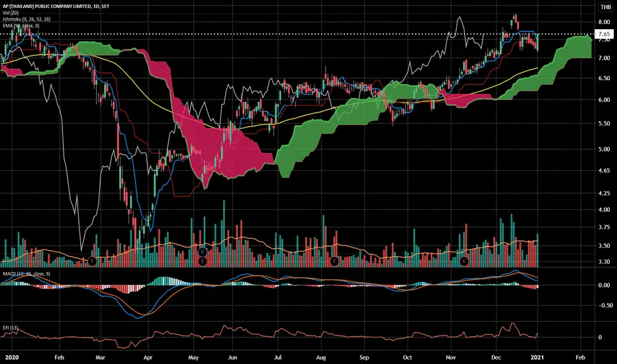617x364 pixels.
Task: Click the Jun label on the time axis
Action: pyautogui.click(x=232, y=357)
